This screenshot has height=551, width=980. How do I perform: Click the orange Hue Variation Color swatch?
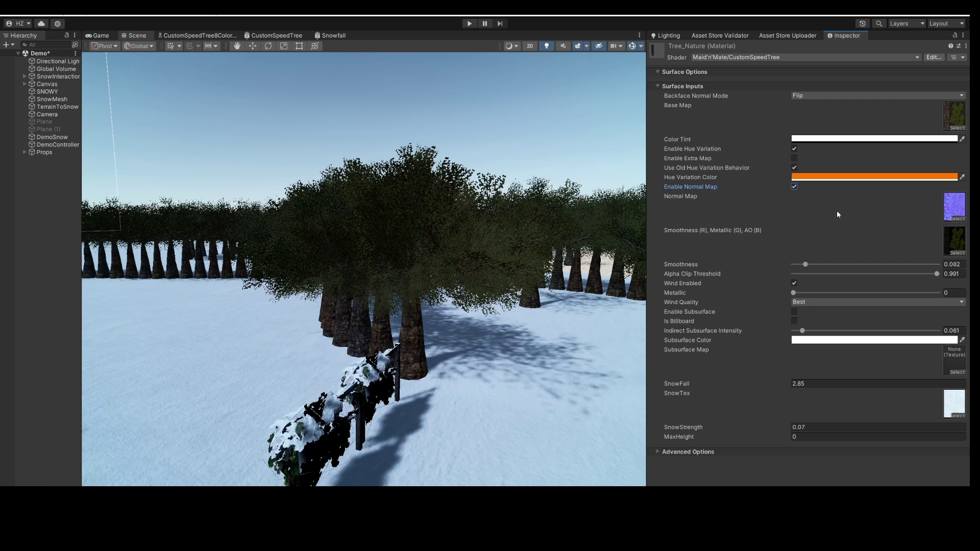(x=874, y=177)
